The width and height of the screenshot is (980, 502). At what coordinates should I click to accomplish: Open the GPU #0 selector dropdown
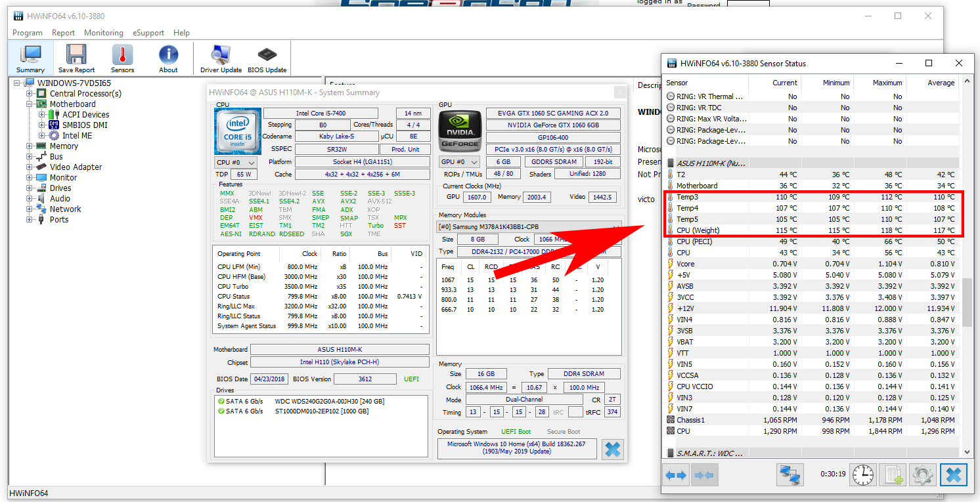click(x=460, y=162)
